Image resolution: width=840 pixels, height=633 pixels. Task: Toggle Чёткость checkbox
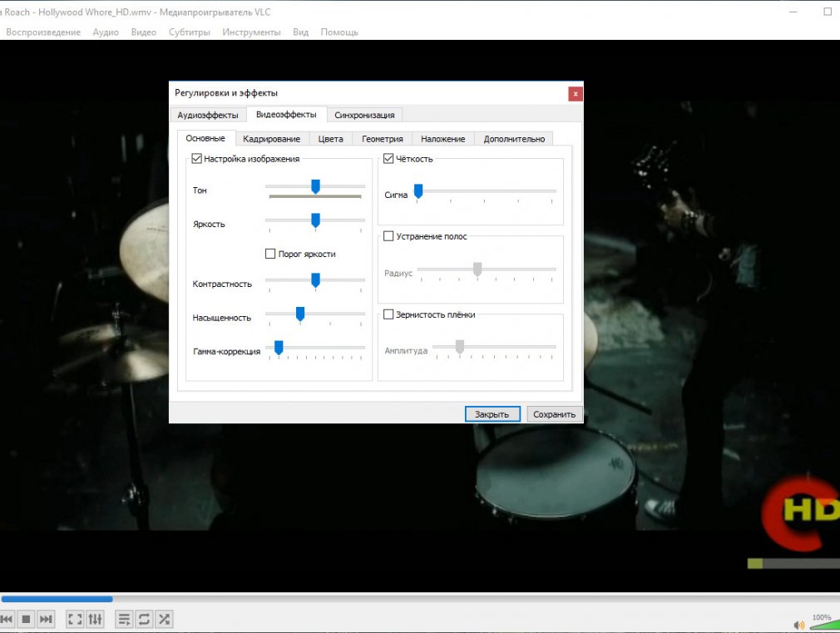tap(388, 159)
